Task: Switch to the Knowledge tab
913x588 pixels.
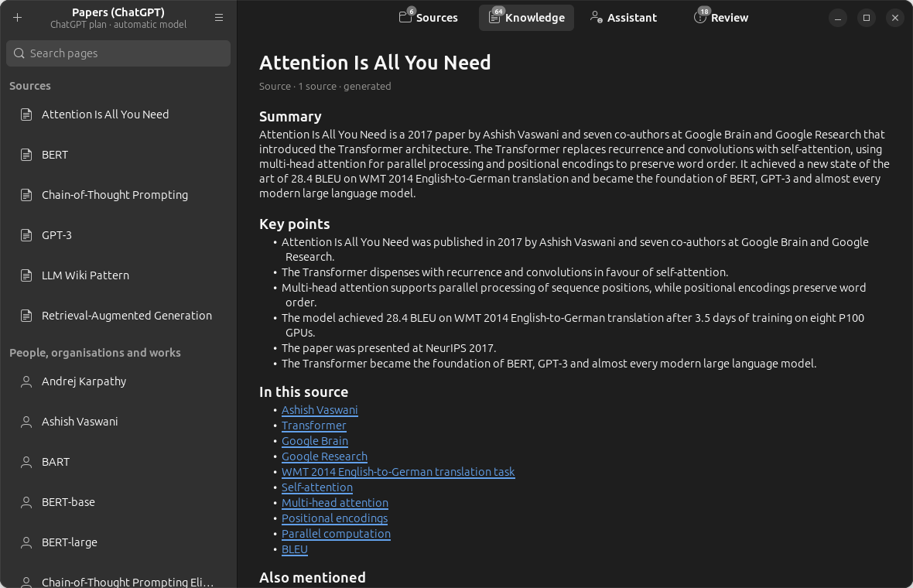Action: point(526,18)
